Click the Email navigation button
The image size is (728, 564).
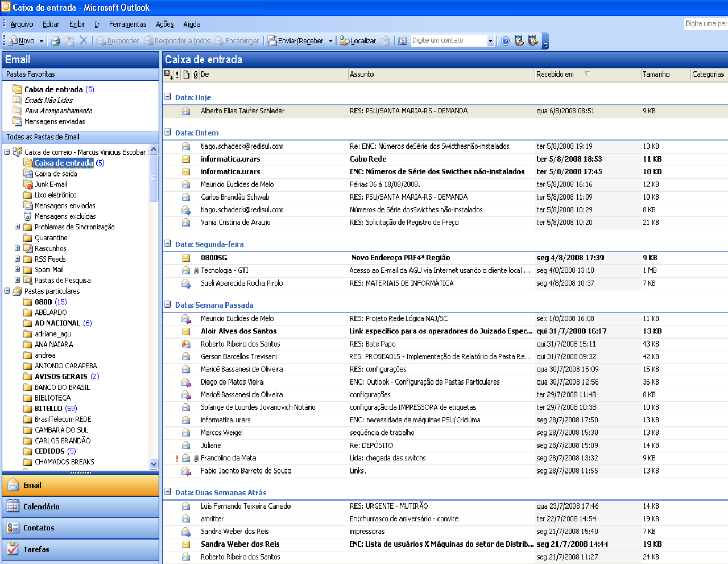(80, 485)
